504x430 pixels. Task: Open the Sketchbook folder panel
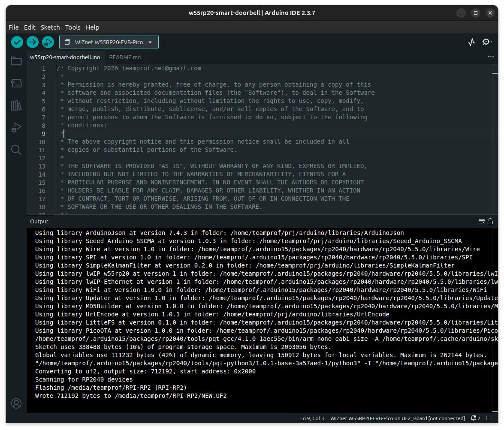[x=16, y=61]
